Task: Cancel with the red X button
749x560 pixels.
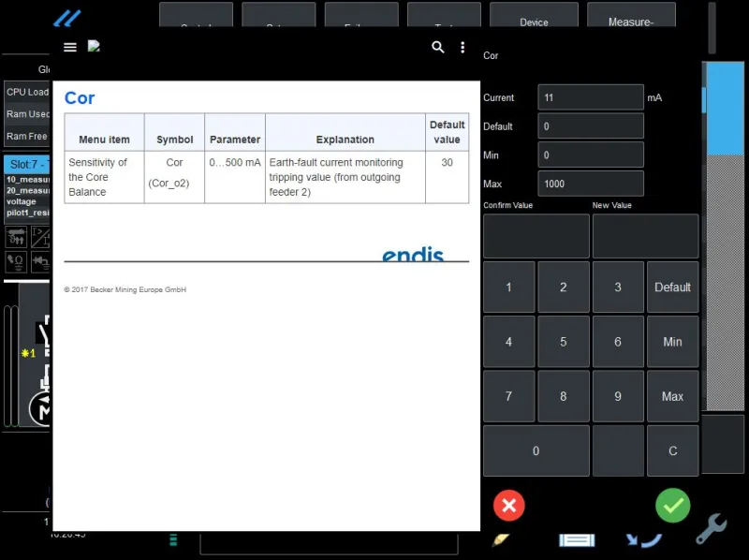Action: pyautogui.click(x=509, y=505)
